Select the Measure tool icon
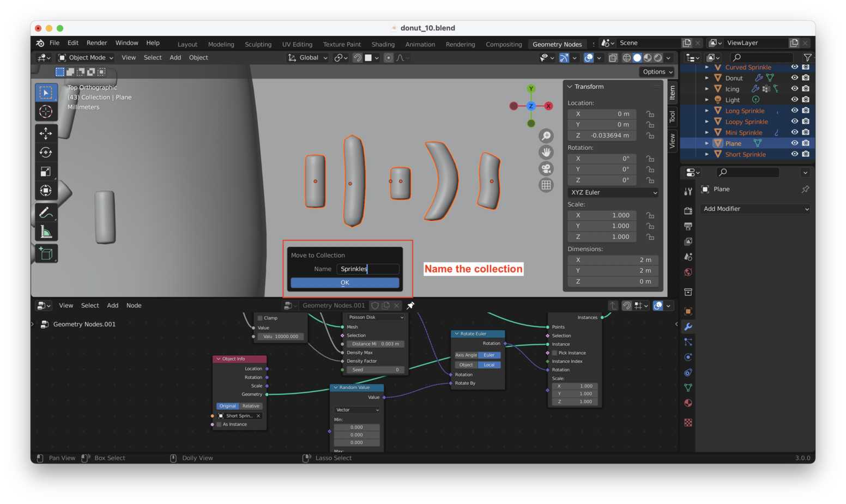 tap(46, 233)
